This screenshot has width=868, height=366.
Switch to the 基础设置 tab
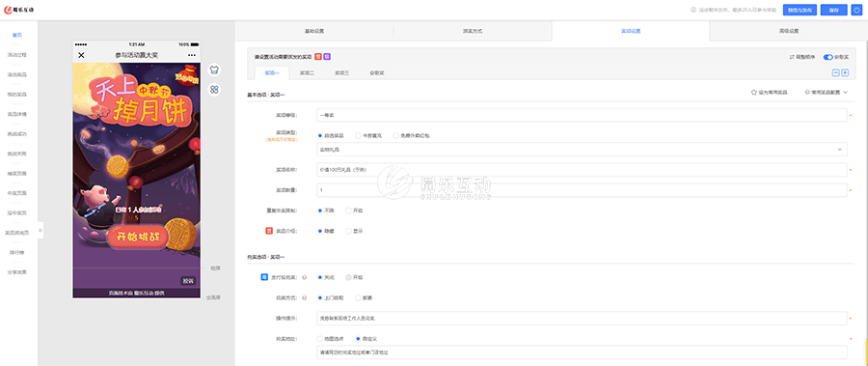(x=314, y=31)
